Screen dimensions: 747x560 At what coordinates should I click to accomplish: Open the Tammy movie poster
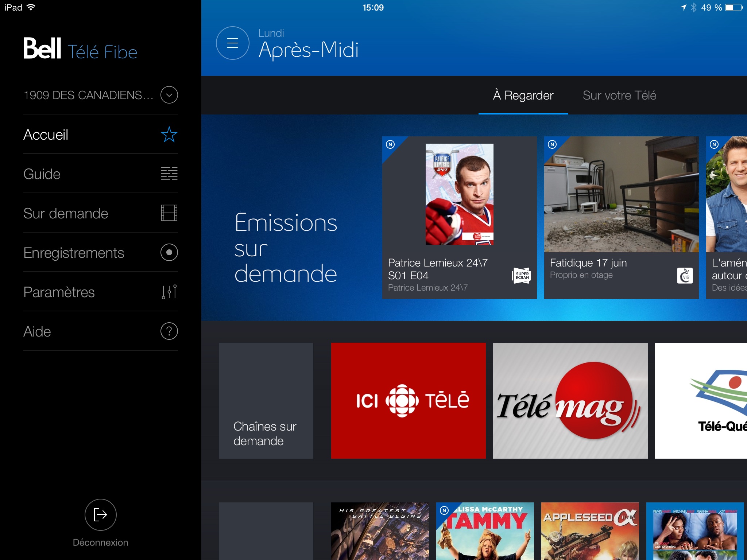pos(485,531)
